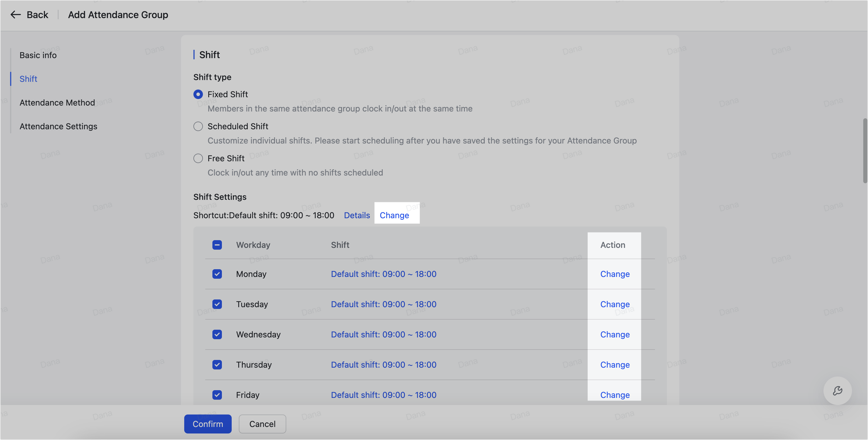Open the Basic info section
Image resolution: width=868 pixels, height=440 pixels.
38,55
